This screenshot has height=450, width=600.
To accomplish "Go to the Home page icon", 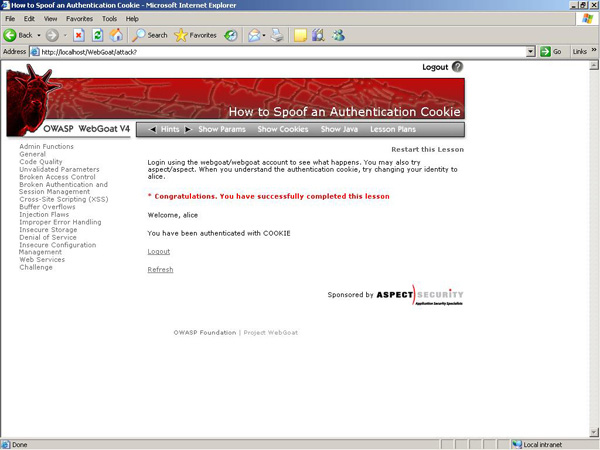I will pos(116,35).
